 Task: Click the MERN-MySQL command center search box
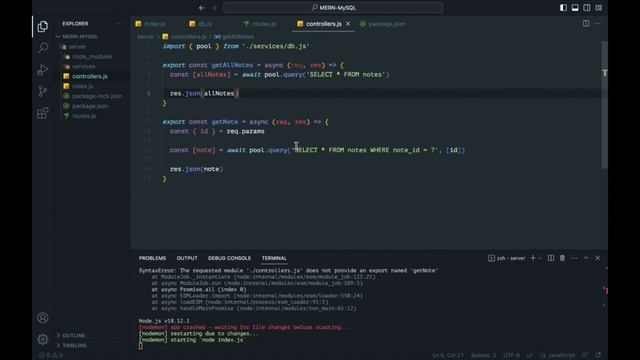point(333,8)
